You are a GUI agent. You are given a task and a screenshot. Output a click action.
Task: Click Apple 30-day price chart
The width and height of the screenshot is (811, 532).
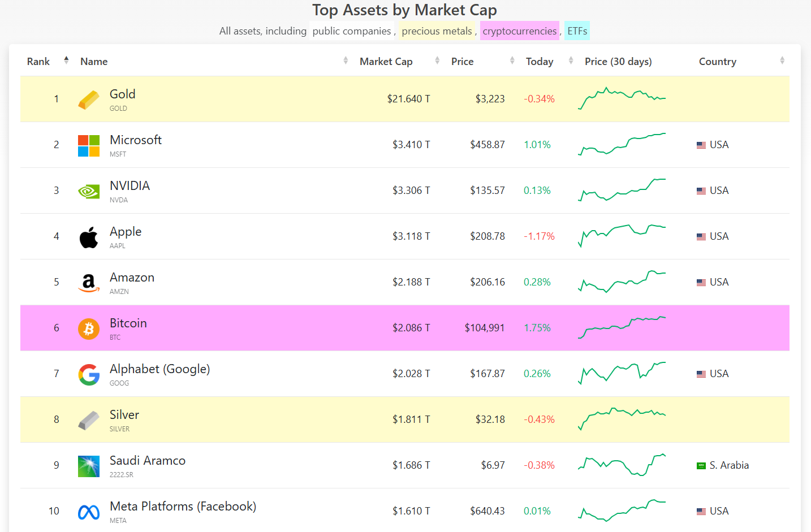[622, 236]
